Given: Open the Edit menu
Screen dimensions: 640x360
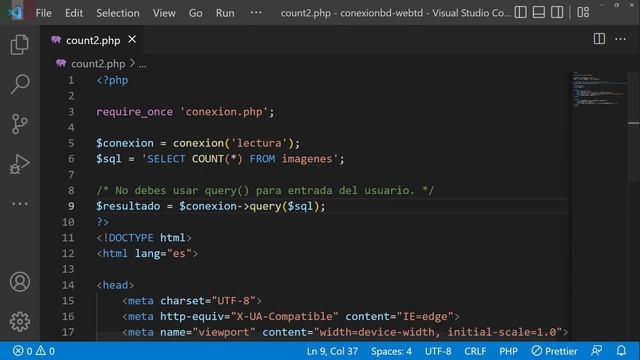Looking at the screenshot, I should pyautogui.click(x=74, y=13).
